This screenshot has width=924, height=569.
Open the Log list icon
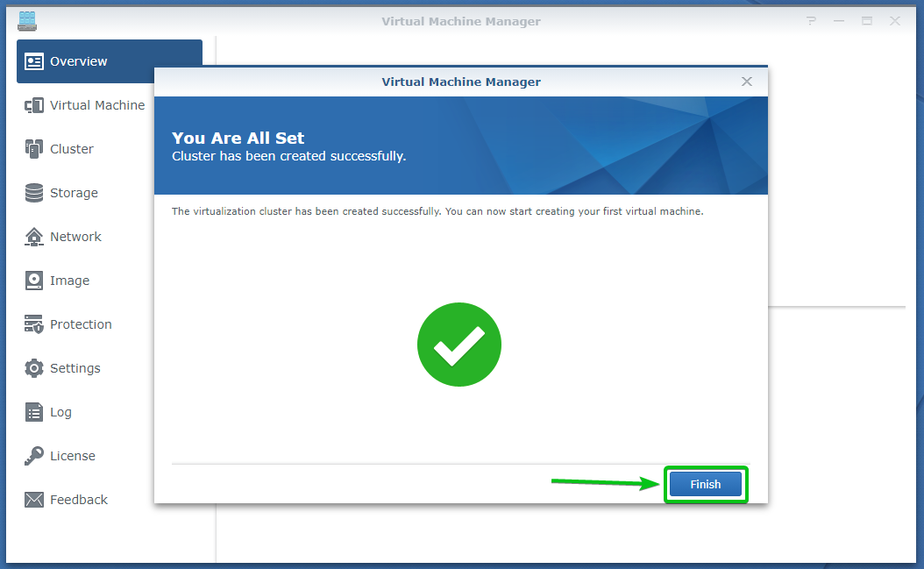(x=34, y=412)
